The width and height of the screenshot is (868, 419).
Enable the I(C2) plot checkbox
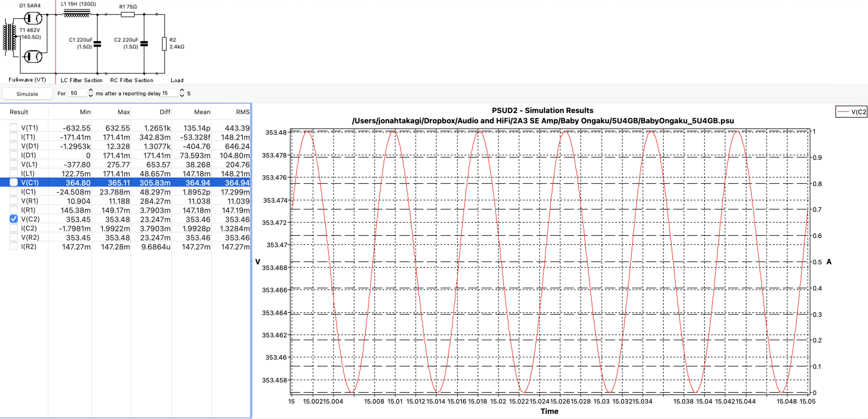(14, 228)
